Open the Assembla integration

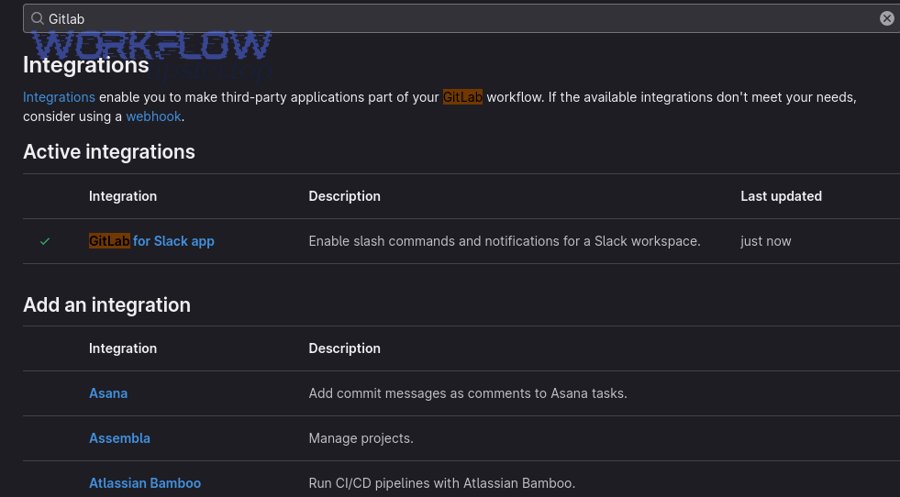(x=119, y=438)
